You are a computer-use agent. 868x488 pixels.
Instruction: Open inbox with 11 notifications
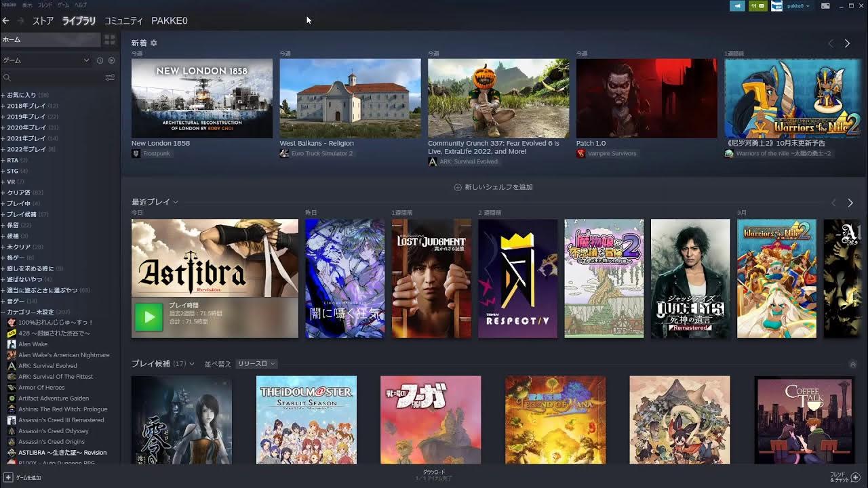pos(757,6)
